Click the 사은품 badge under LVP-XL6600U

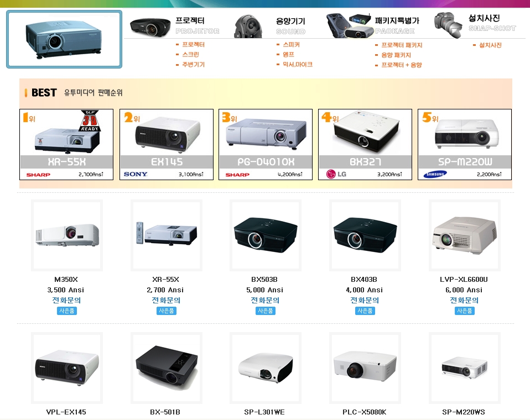click(465, 311)
